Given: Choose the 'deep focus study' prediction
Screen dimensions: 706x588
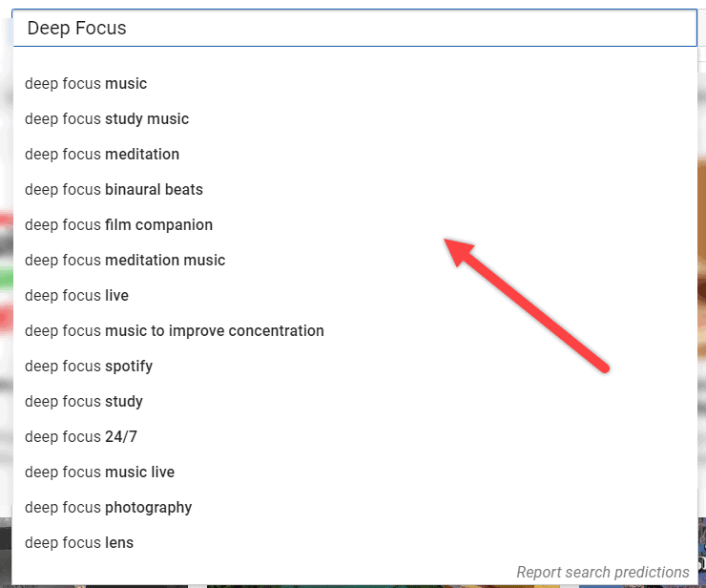Looking at the screenshot, I should coord(84,402).
